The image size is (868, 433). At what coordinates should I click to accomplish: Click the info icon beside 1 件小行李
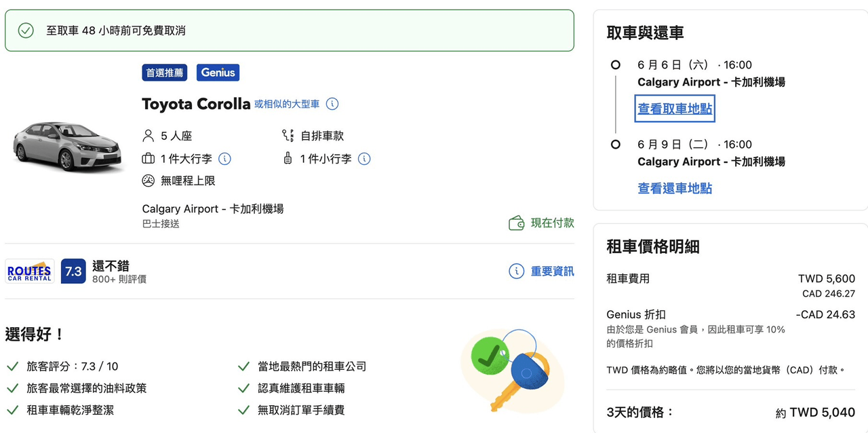(364, 159)
